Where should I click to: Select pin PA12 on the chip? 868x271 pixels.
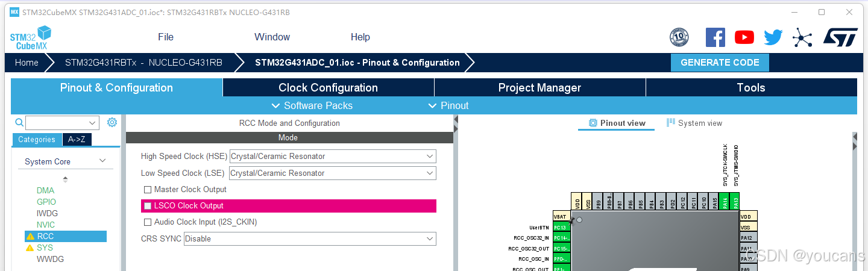point(749,238)
